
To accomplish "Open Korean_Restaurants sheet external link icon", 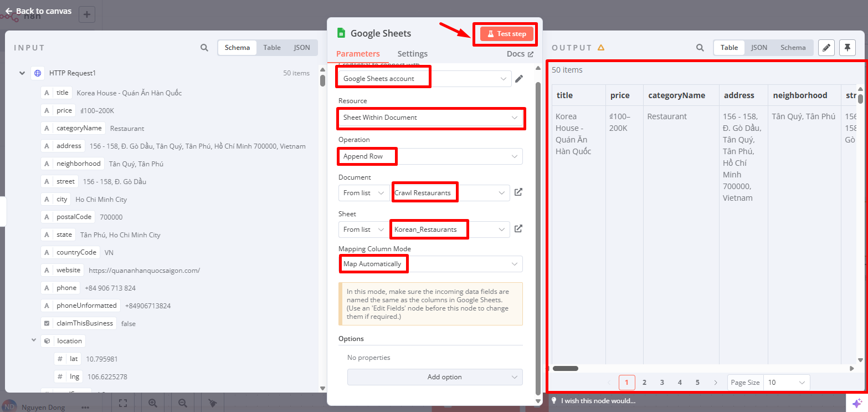I will coord(518,228).
